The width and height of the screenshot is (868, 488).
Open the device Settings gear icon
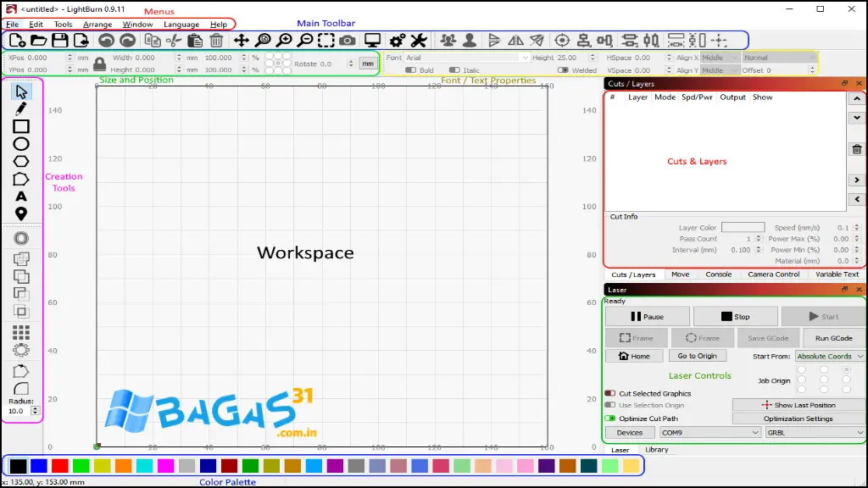click(396, 40)
